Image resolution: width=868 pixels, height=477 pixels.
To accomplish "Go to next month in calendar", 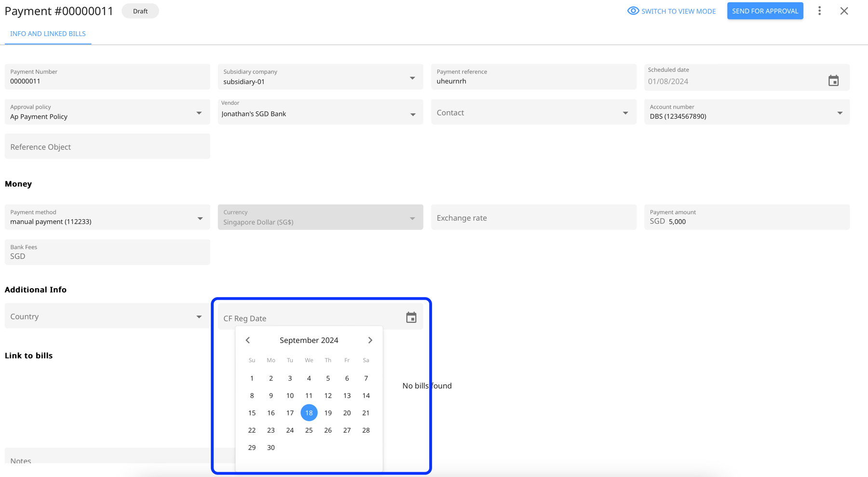I will [370, 340].
